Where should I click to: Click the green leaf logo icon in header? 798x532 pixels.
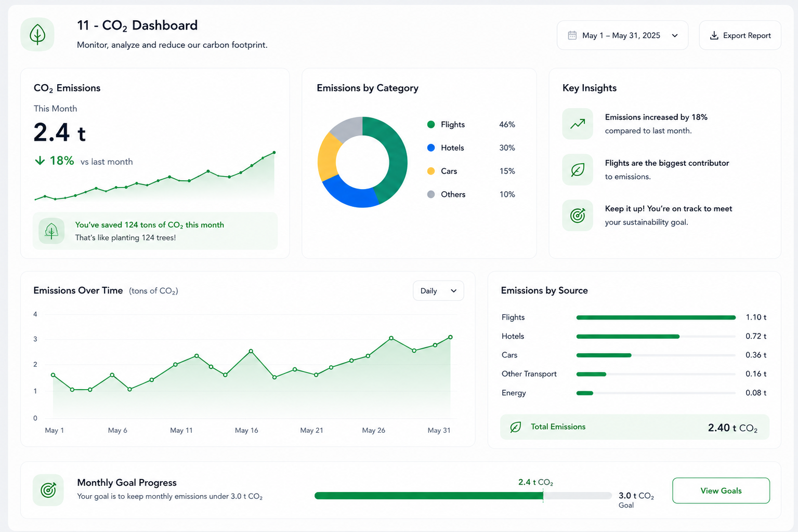[x=37, y=35]
